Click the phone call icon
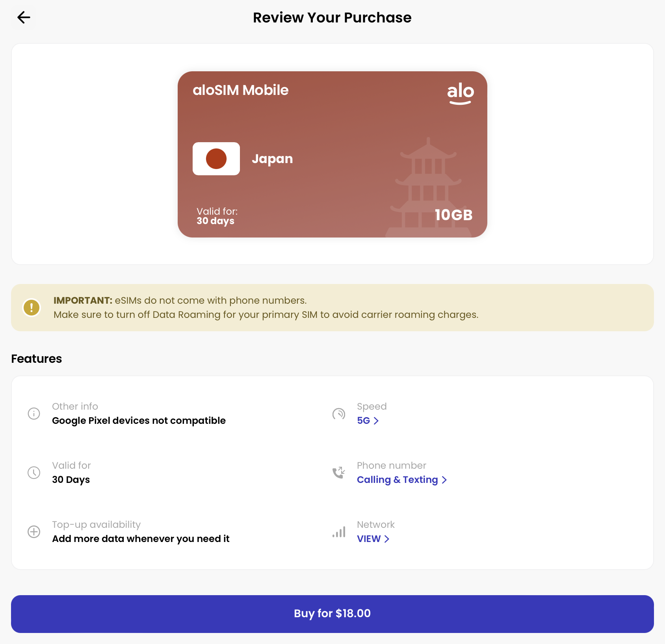665x644 pixels. click(339, 473)
